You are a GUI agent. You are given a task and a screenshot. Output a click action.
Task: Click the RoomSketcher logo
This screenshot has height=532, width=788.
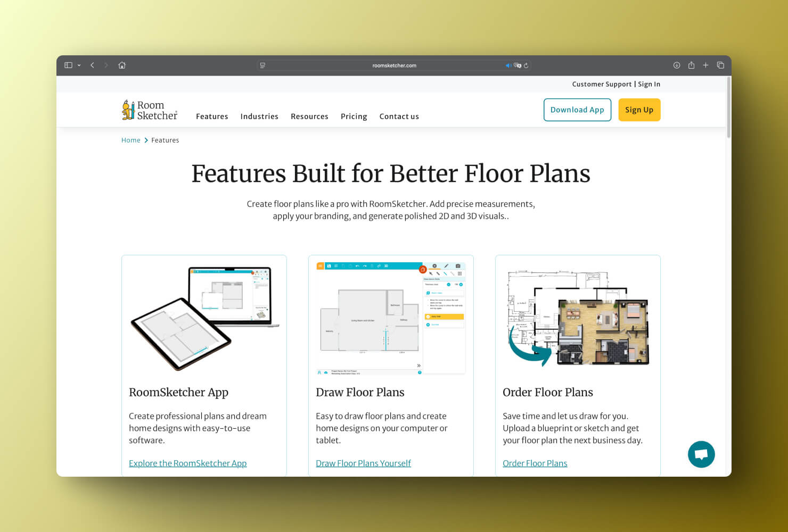(150, 110)
